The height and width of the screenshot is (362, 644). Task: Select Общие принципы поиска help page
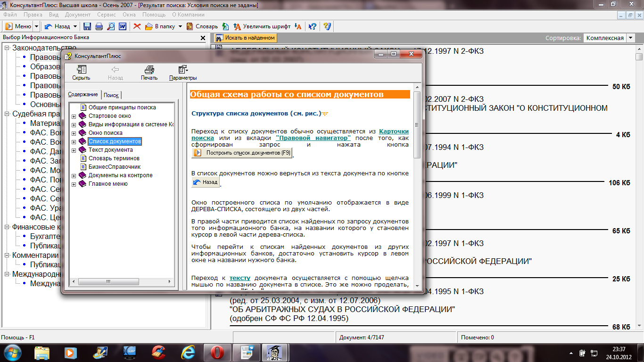pos(122,107)
